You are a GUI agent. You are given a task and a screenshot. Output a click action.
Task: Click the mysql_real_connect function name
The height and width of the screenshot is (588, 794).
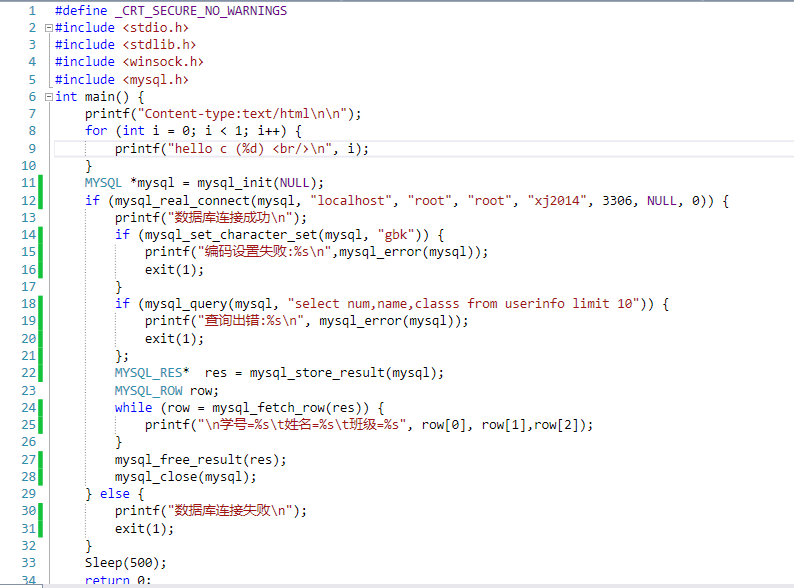coord(186,201)
